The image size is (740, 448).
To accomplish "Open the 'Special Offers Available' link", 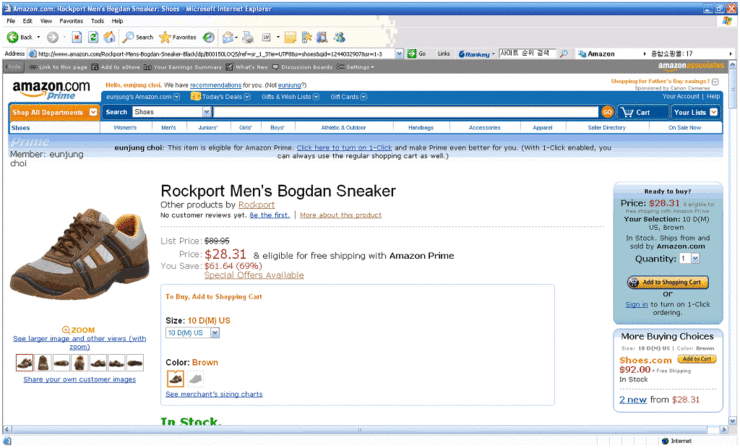I will (254, 275).
